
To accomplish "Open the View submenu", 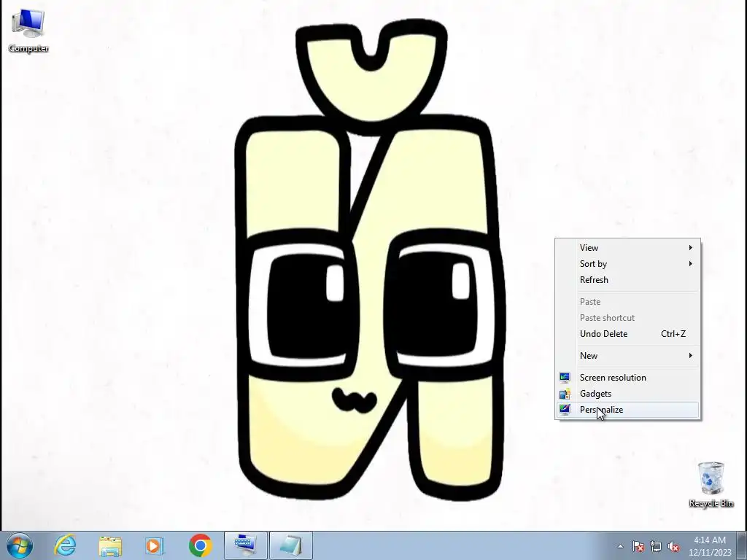I will (628, 248).
